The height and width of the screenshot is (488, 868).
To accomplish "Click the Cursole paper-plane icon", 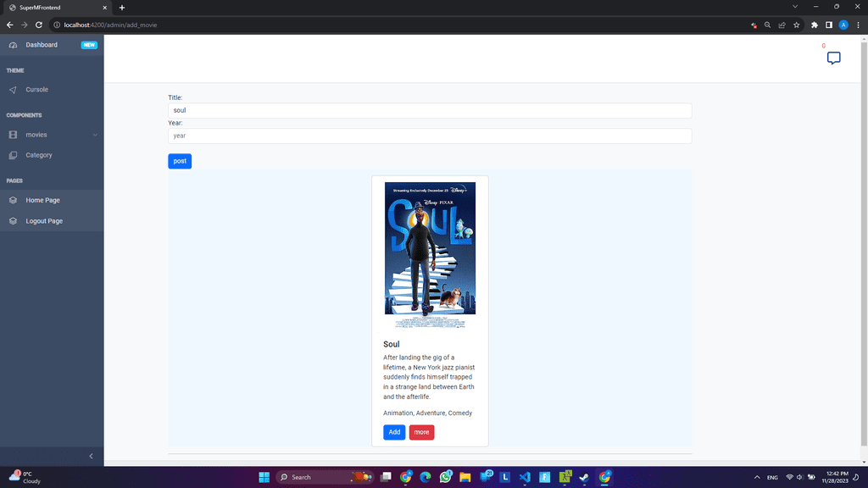I will click(13, 90).
